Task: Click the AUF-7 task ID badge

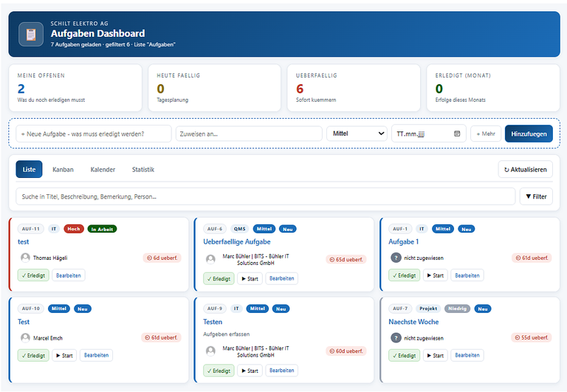Action: (x=400, y=309)
